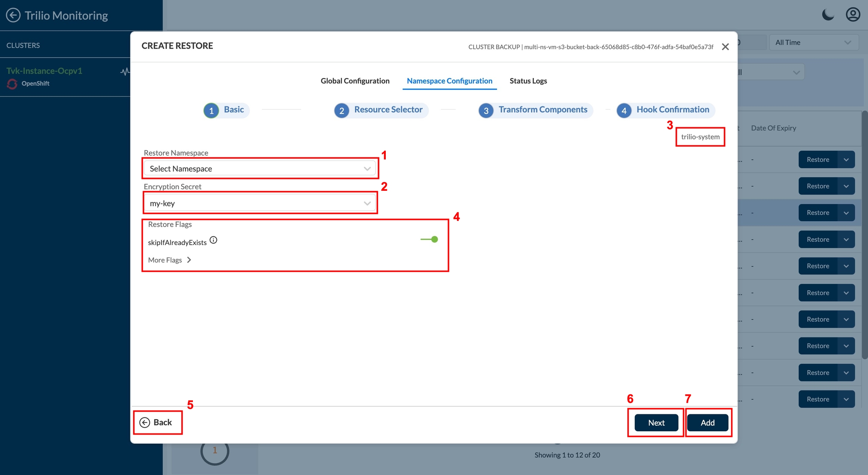Switch to Global Configuration tab
The height and width of the screenshot is (475, 868).
[x=355, y=81]
